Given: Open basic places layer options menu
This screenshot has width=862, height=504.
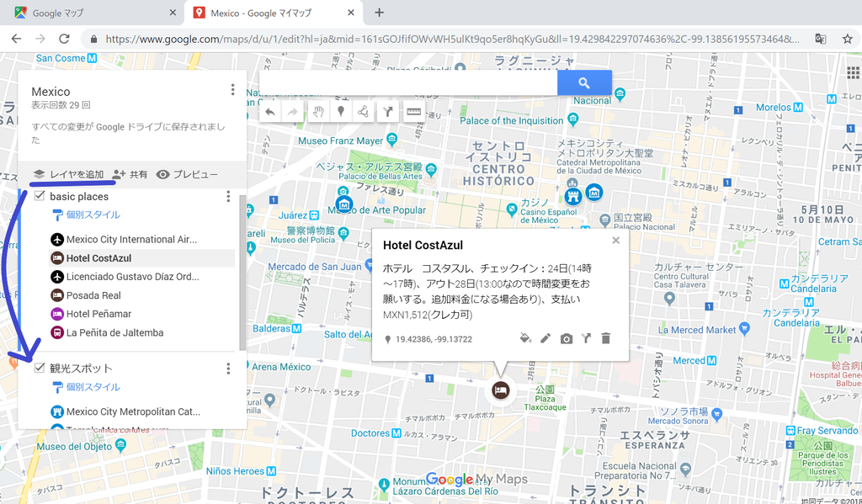Looking at the screenshot, I should pyautogui.click(x=229, y=196).
